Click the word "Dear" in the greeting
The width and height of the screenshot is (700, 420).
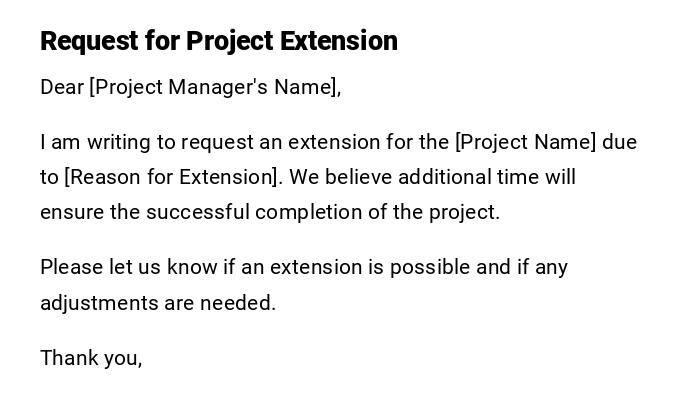[62, 87]
